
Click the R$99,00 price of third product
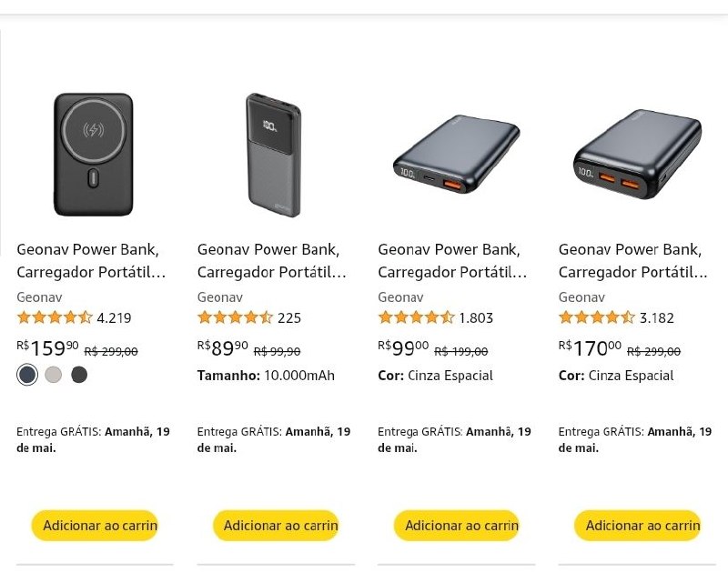point(403,348)
